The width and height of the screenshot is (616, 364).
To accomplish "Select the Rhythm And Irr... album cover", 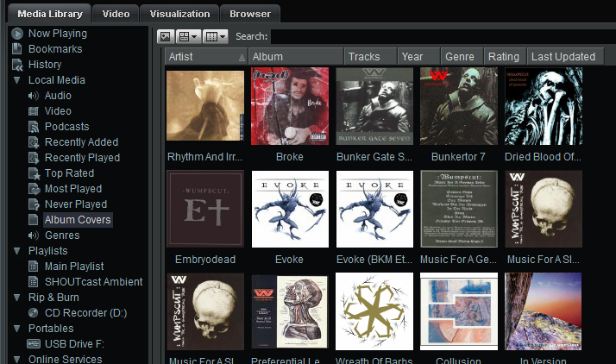I will tap(205, 105).
